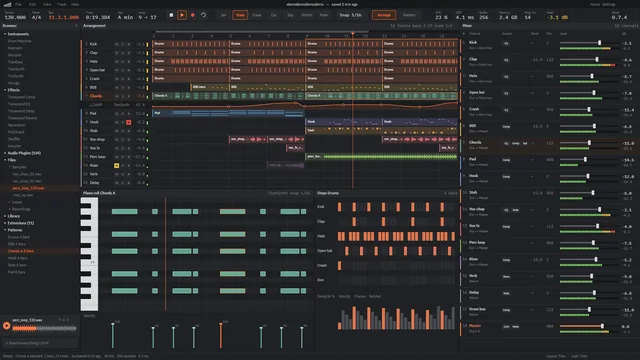Open the Snap 1/16 dropdown
The width and height of the screenshot is (640, 360).
(350, 15)
